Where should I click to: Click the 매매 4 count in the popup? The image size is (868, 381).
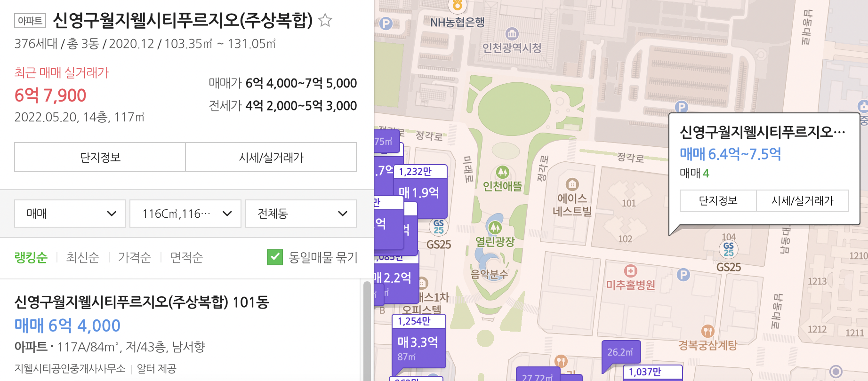tap(694, 173)
